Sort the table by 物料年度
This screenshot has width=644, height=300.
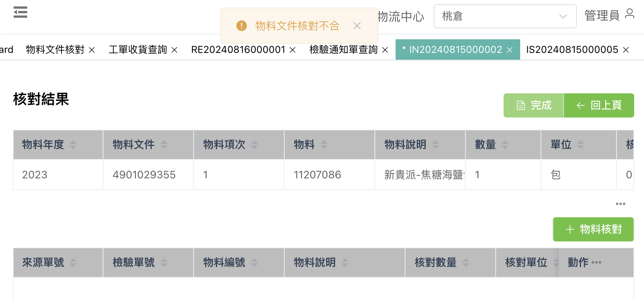pos(73,145)
